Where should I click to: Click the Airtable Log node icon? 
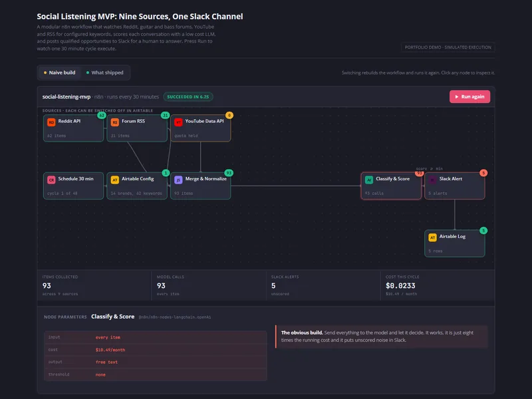click(432, 237)
